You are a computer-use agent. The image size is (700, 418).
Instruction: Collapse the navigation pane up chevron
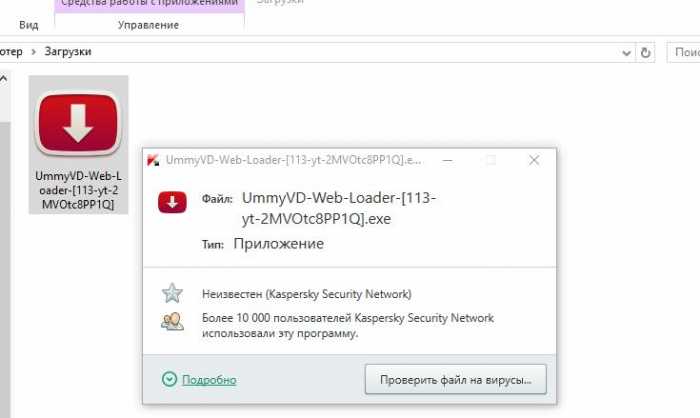4,79
